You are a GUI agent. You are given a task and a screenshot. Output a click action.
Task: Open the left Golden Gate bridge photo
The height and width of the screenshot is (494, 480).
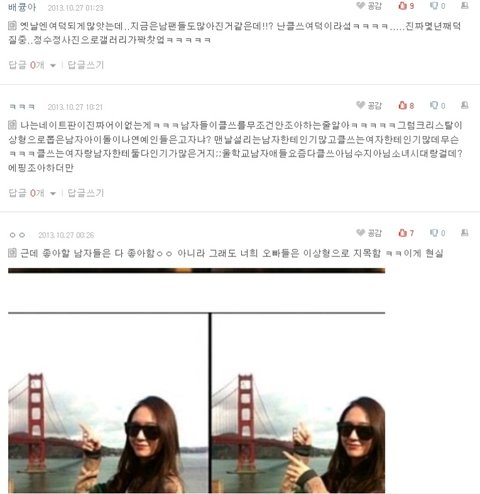tap(108, 403)
